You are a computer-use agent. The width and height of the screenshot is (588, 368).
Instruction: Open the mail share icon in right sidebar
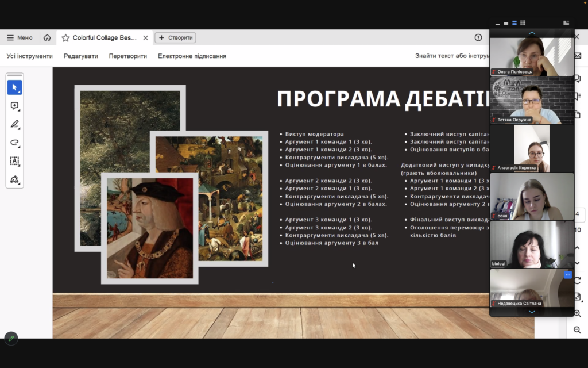(x=578, y=56)
